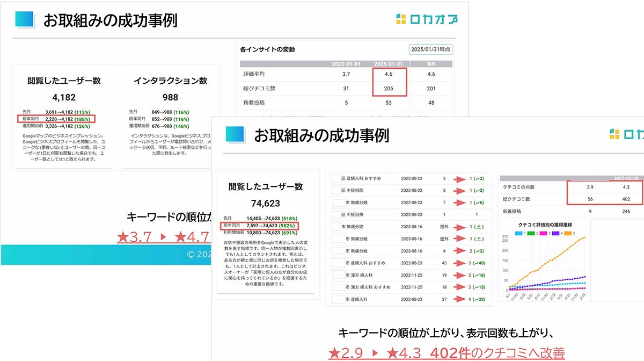Click the 676→988 (146%) row
This screenshot has height=361, width=644.
(x=160, y=125)
